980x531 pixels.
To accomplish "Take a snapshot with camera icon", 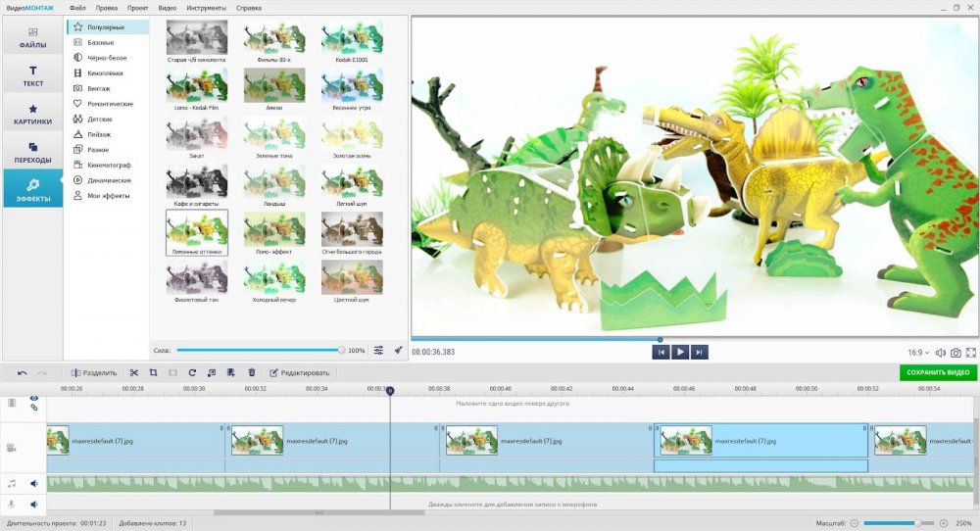I will (x=955, y=352).
